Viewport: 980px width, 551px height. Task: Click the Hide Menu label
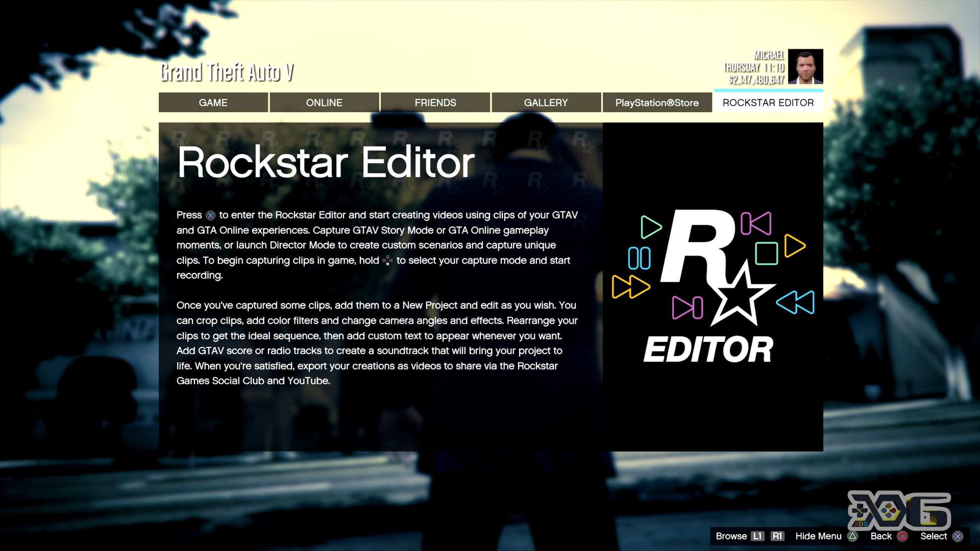[818, 536]
